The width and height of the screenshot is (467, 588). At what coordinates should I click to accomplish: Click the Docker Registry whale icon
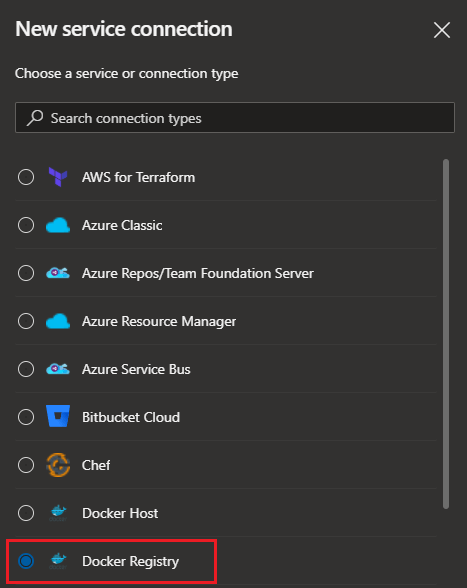[58, 561]
